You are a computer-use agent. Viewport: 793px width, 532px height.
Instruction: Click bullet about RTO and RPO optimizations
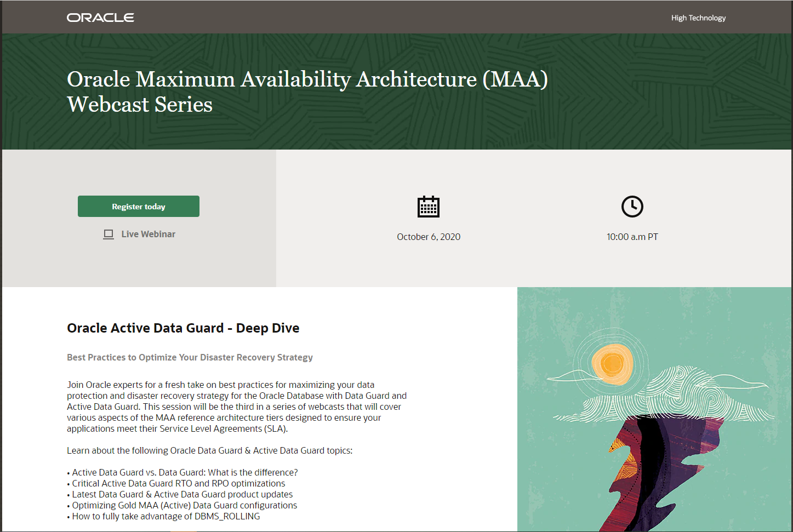click(176, 483)
